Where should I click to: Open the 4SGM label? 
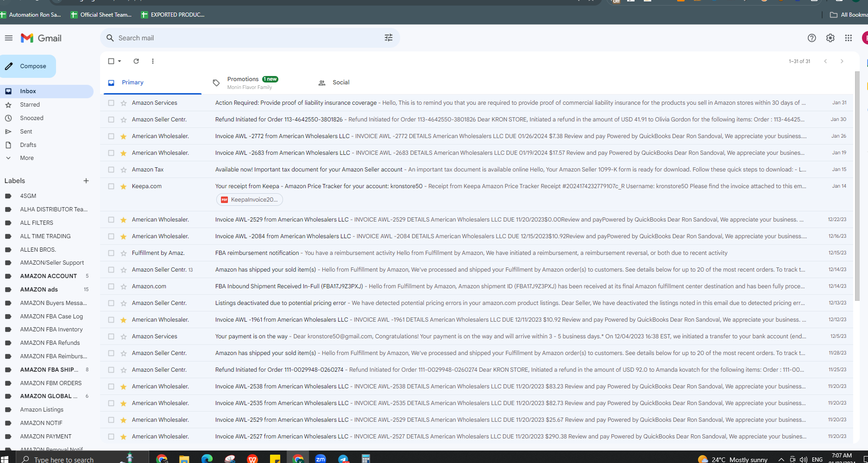coord(28,196)
